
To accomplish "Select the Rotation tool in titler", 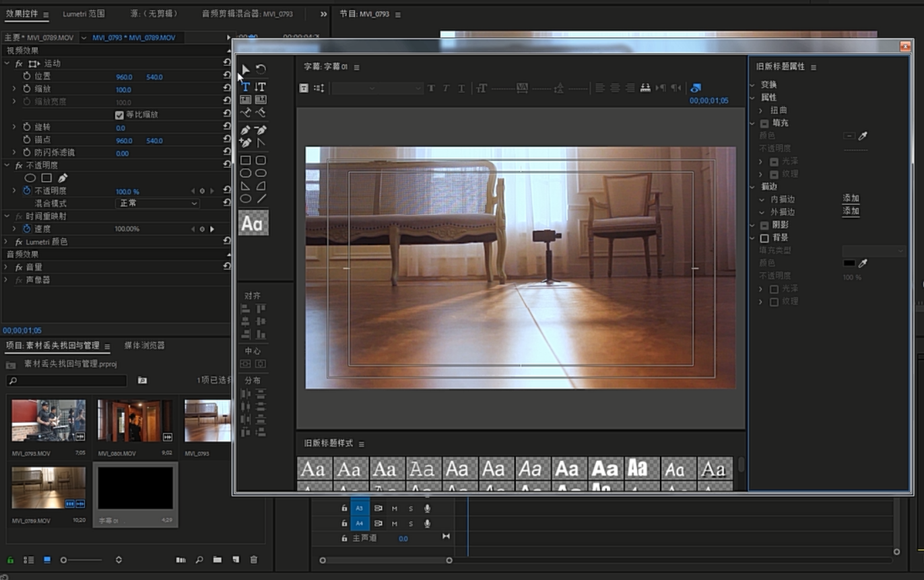I will coord(261,69).
